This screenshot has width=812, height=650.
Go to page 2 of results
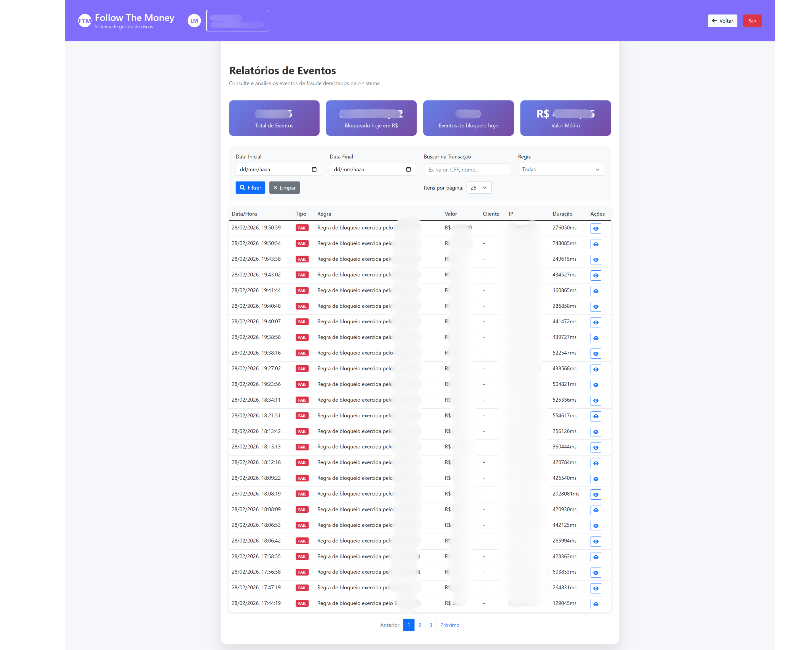(x=420, y=625)
